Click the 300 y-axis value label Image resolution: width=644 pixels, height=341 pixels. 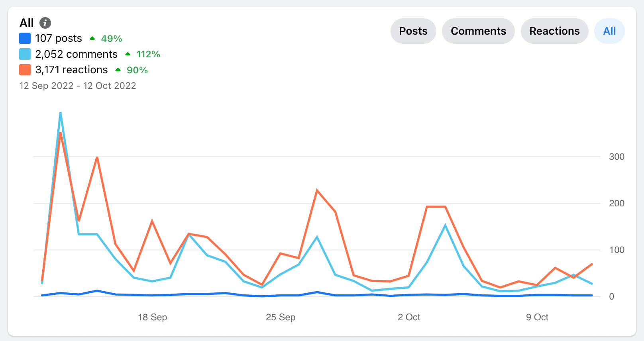tap(617, 157)
